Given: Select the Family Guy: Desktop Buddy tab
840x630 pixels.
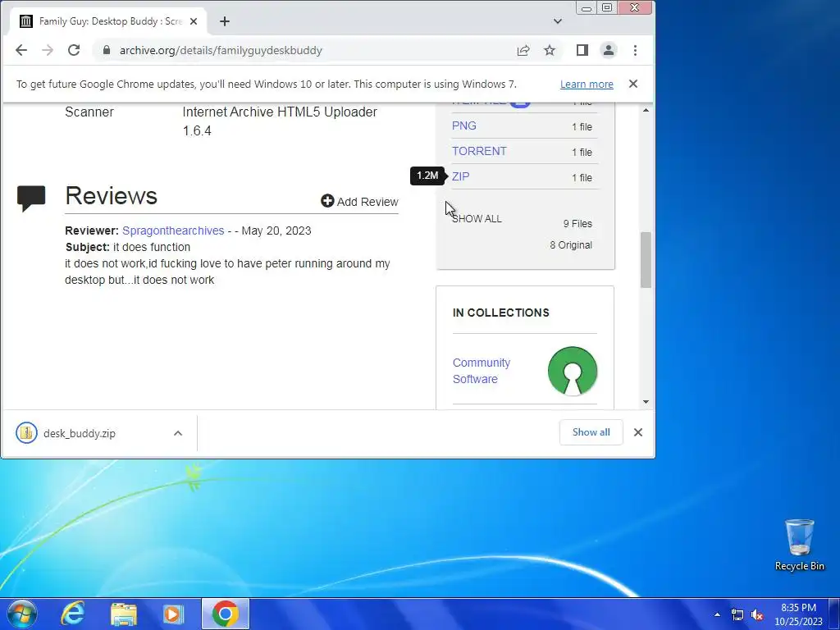Looking at the screenshot, I should coord(109,21).
